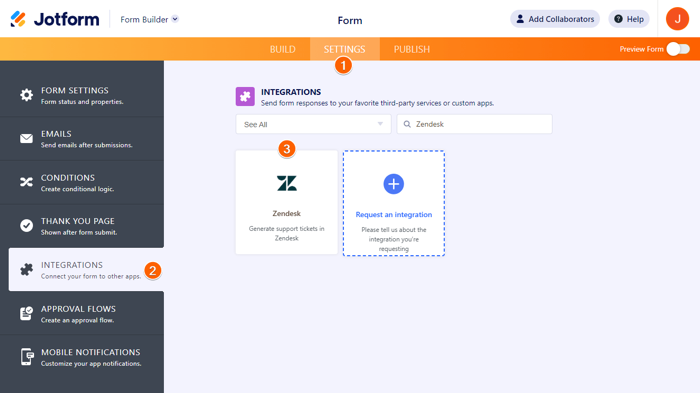Image resolution: width=700 pixels, height=393 pixels.
Task: Open Form Settings gear icon
Action: point(26,95)
